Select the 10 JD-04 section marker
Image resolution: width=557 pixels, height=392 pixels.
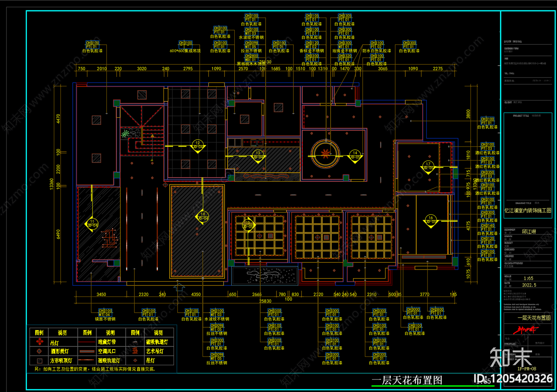(x=203, y=217)
